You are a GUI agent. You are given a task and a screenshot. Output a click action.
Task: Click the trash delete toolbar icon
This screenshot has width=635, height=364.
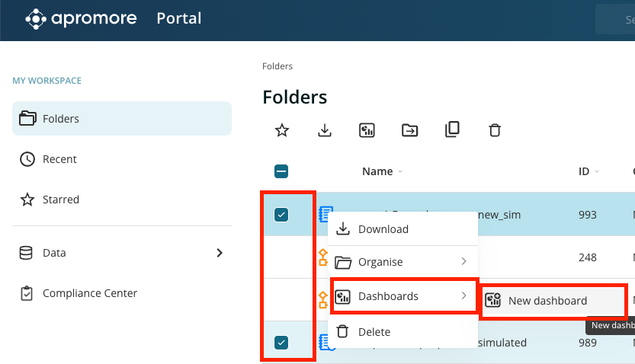pyautogui.click(x=495, y=130)
